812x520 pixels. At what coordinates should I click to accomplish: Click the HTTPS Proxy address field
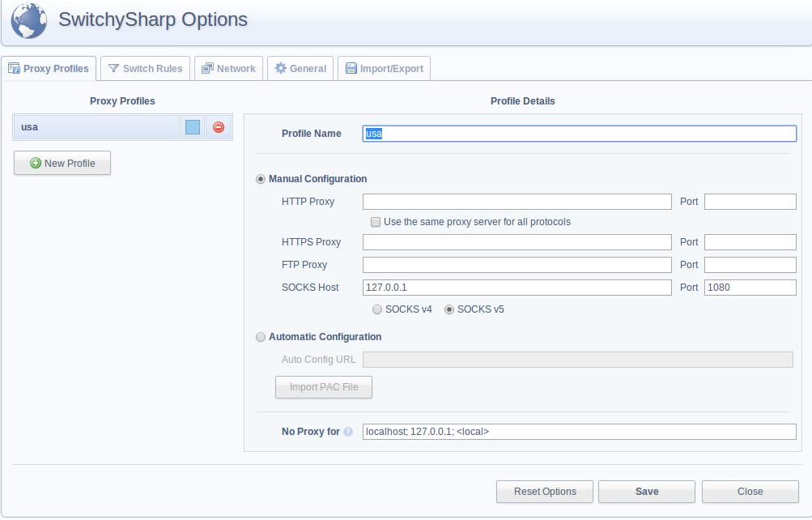(517, 242)
